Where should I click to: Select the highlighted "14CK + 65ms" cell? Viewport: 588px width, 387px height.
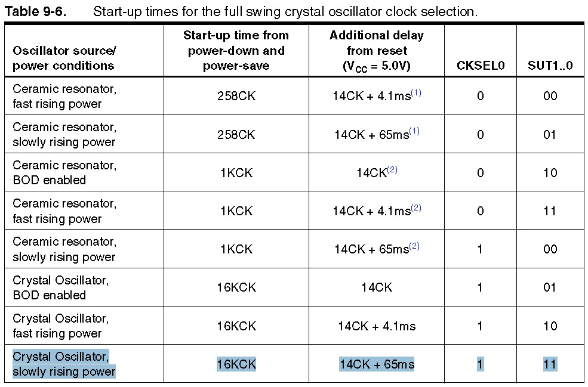376,364
